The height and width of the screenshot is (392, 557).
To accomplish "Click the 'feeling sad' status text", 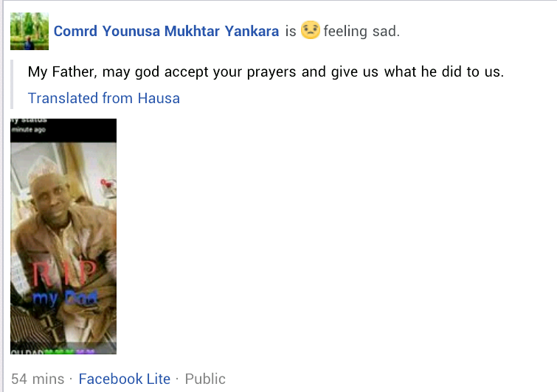I will pyautogui.click(x=361, y=31).
